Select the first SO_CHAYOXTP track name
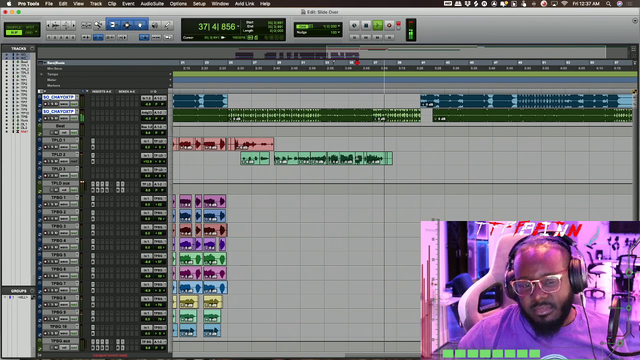Viewport: 640px width, 360px height. (x=58, y=97)
